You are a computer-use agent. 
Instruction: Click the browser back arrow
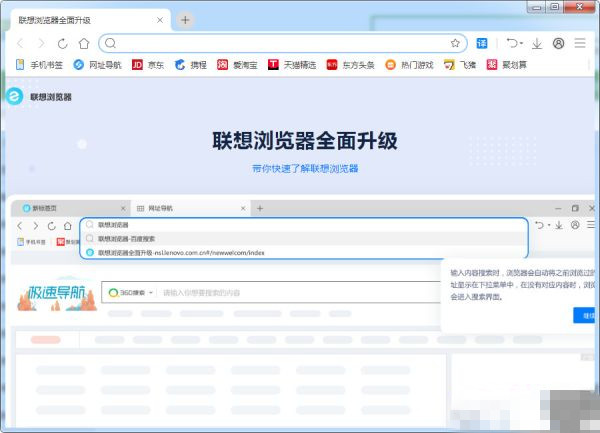[x=20, y=44]
